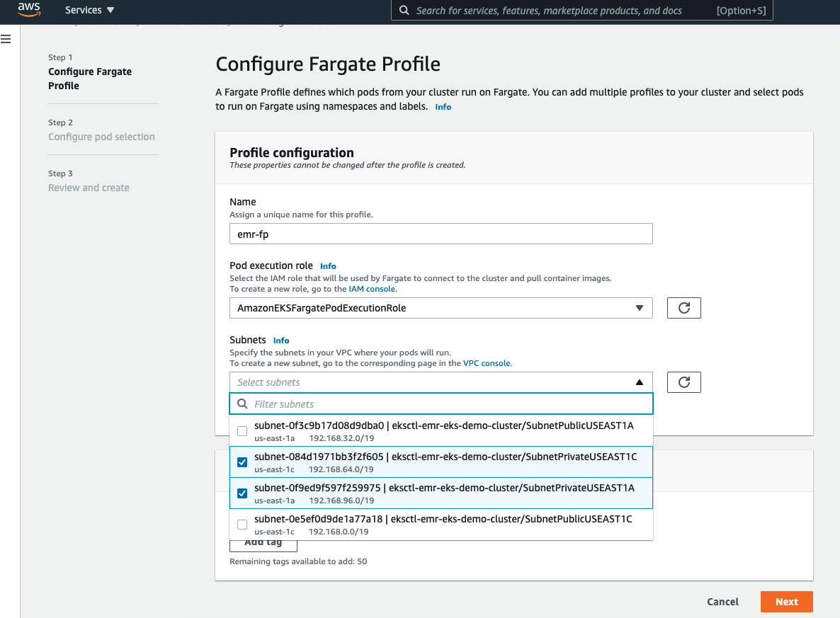Check the SubnetPublicUSEAST1A subnet checkbox
The height and width of the screenshot is (618, 840).
pos(242,430)
